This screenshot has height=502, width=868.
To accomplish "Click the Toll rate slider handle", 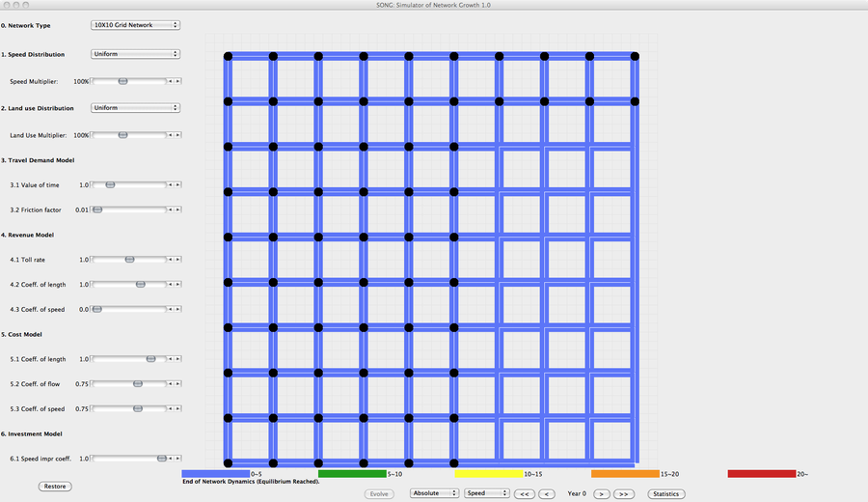I will [x=129, y=260].
